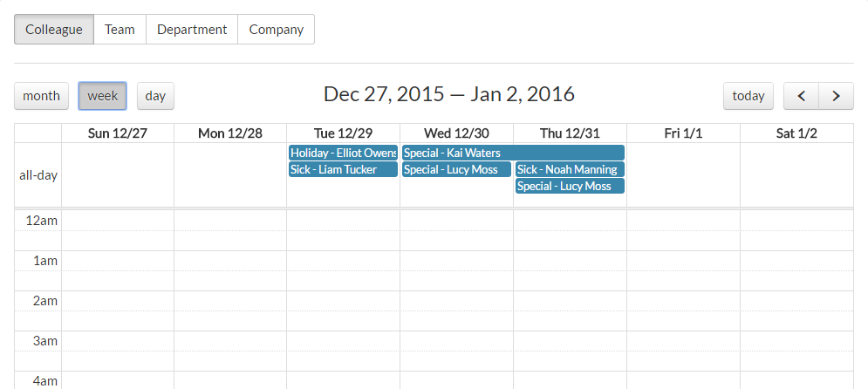Open Holiday - Elliot Owens event

click(343, 153)
